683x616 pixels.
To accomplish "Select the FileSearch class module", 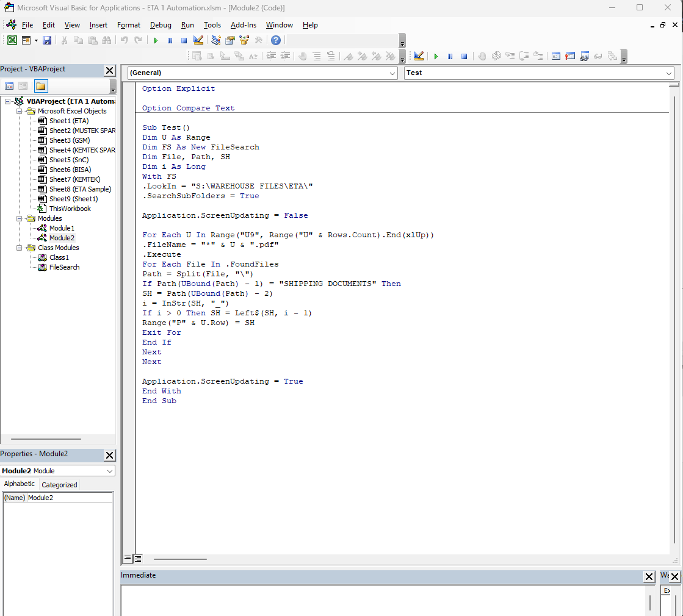I will (65, 267).
